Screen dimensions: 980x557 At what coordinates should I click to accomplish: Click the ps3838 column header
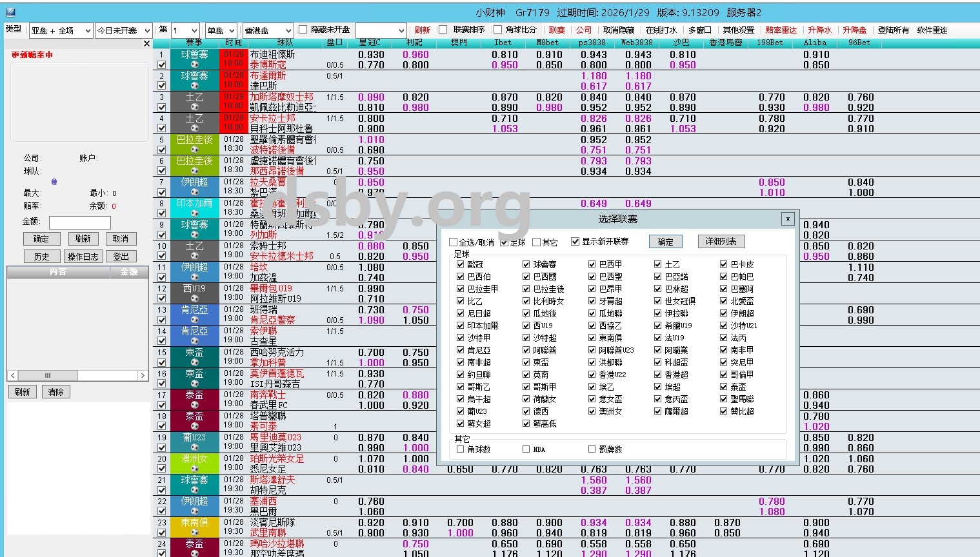[592, 43]
